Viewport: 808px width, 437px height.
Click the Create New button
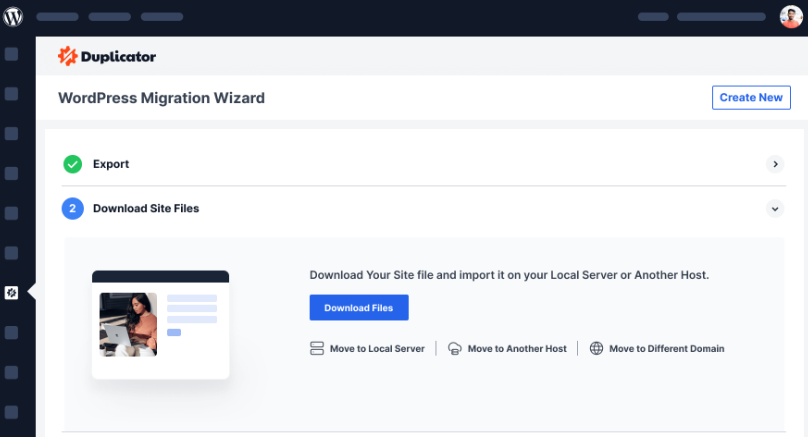click(751, 97)
